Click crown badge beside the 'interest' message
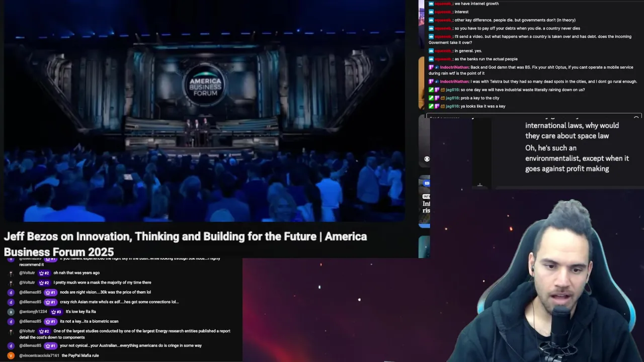 pyautogui.click(x=431, y=12)
